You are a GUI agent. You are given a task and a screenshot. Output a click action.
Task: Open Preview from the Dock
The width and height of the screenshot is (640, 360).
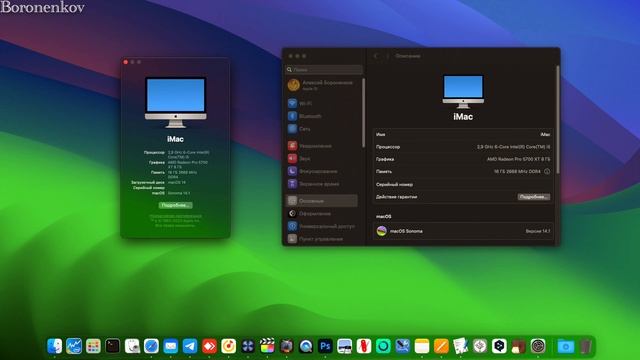click(132, 347)
